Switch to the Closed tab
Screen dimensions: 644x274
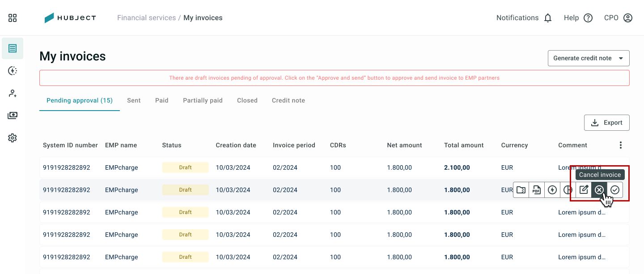tap(247, 100)
